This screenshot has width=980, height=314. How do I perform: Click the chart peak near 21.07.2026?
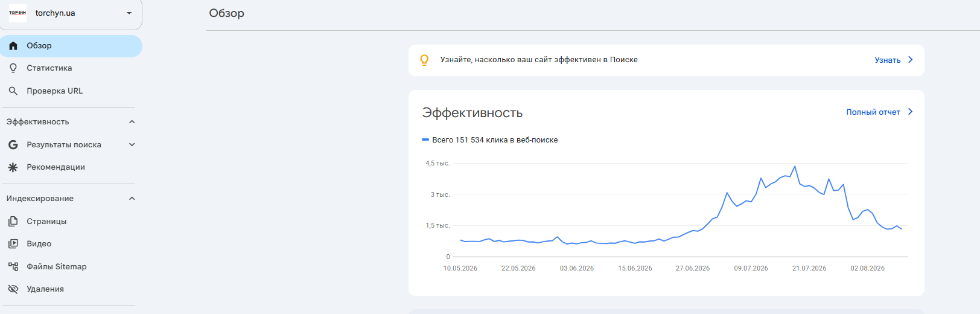(795, 166)
